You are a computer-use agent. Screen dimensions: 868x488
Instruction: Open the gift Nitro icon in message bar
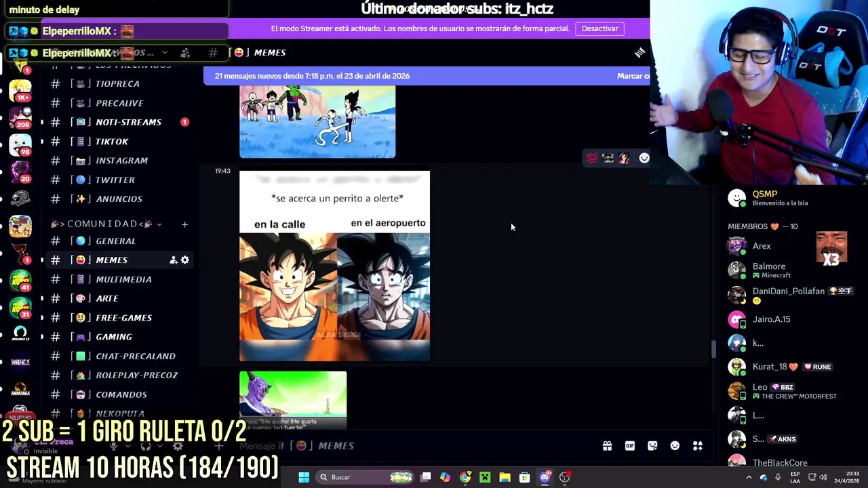[x=607, y=446]
